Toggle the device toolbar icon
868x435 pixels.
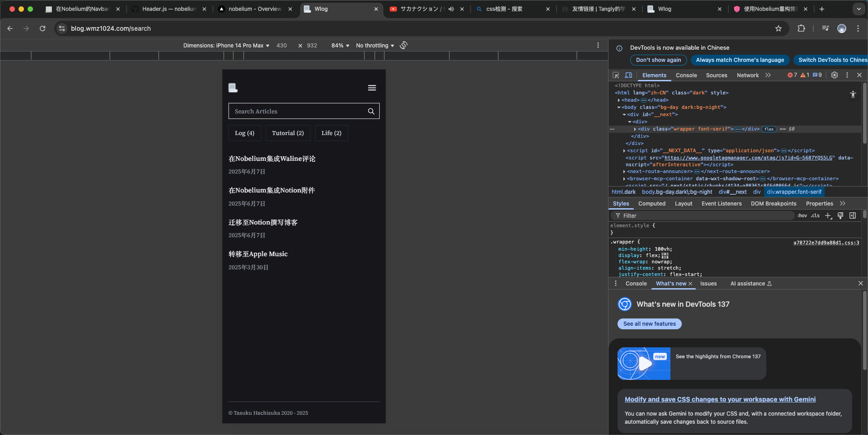coord(628,75)
